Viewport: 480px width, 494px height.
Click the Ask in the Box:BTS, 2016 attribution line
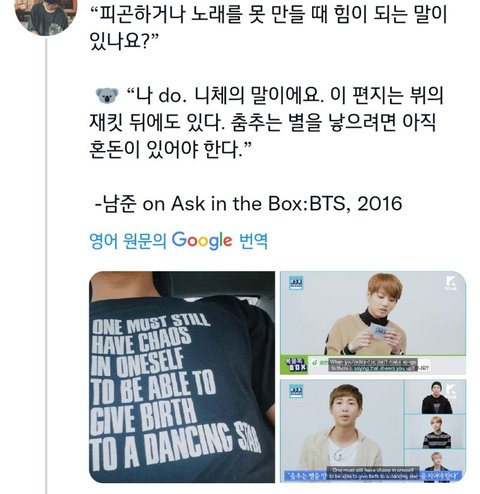point(248,203)
